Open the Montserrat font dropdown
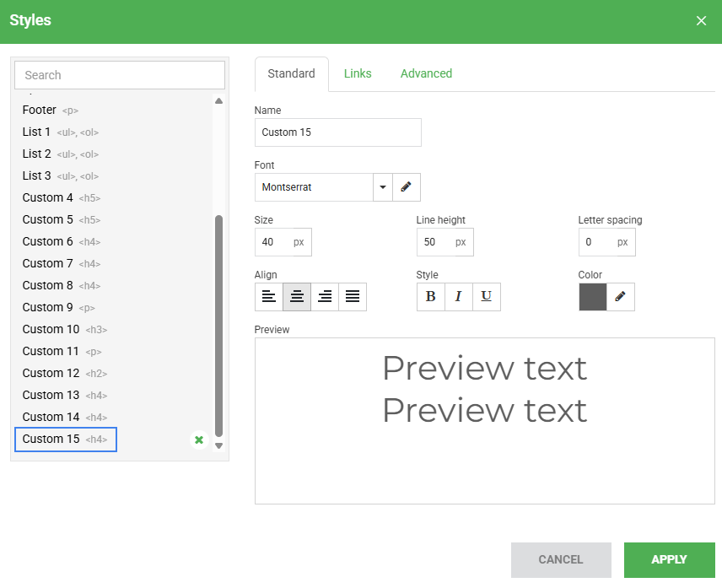The image size is (722, 588). pyautogui.click(x=383, y=187)
